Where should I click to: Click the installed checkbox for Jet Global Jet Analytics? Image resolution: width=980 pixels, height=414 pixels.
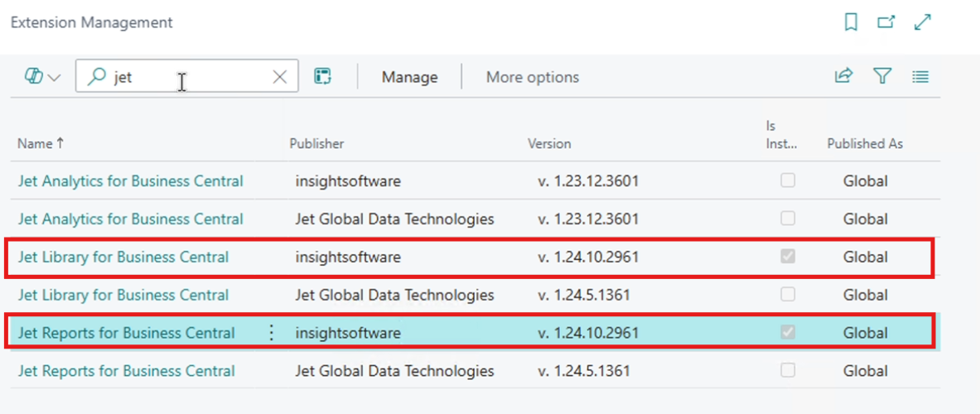pyautogui.click(x=788, y=219)
